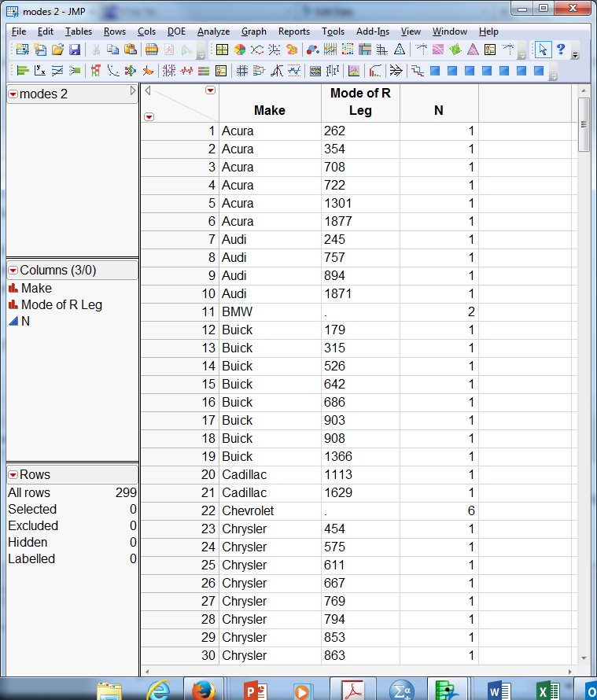Expand the first toolbar overflow options

point(201,56)
